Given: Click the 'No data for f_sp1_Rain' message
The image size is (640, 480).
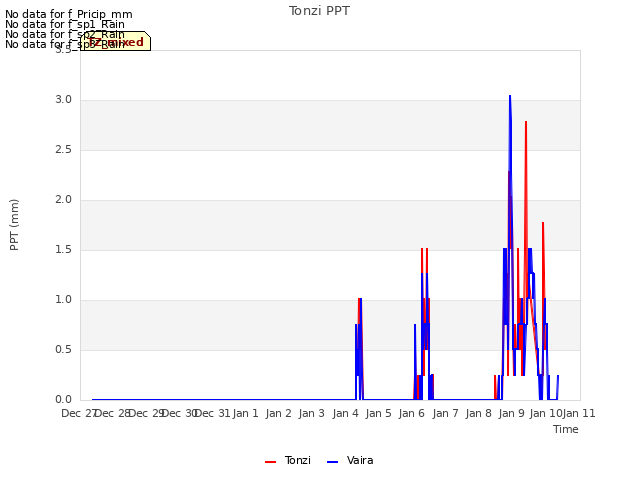Looking at the screenshot, I should pos(65,24).
